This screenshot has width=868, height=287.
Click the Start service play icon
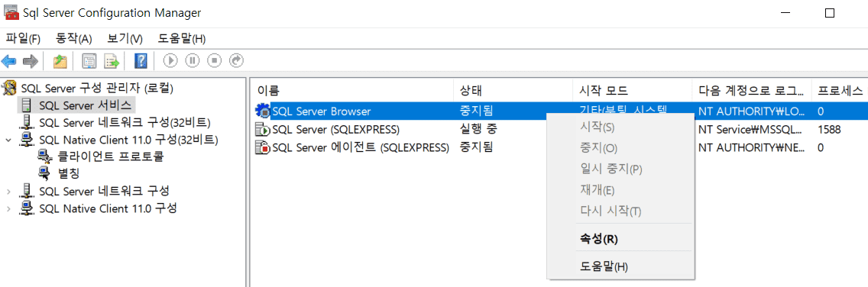tap(170, 61)
